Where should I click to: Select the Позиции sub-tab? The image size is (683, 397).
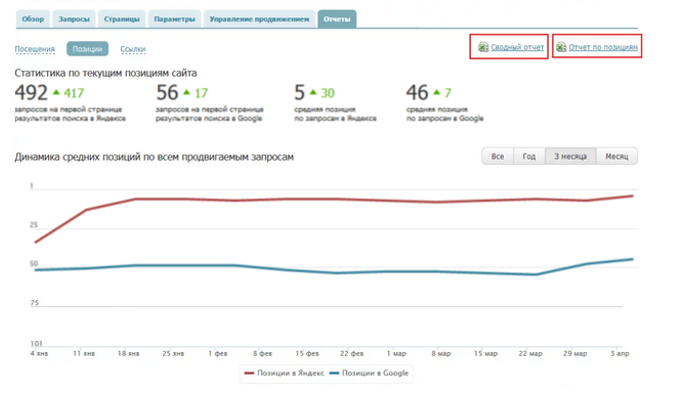click(x=87, y=49)
